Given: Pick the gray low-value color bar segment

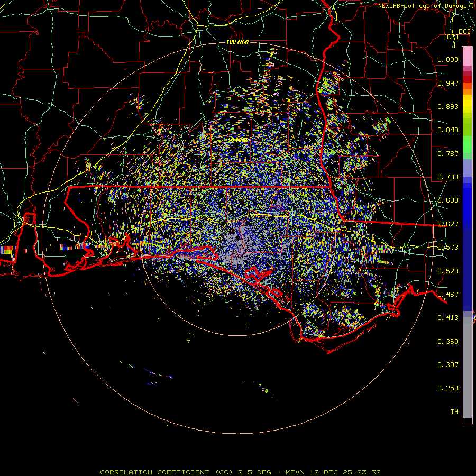Looking at the screenshot, I should click(467, 368).
